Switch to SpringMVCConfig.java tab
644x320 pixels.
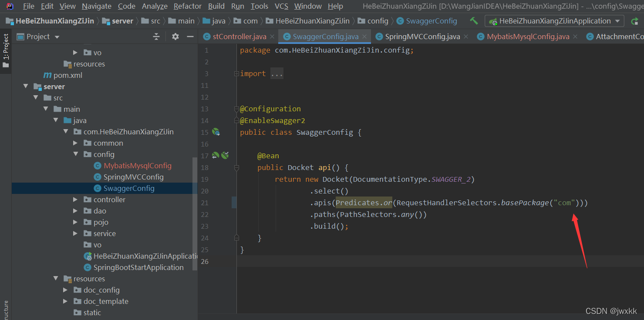(x=422, y=37)
